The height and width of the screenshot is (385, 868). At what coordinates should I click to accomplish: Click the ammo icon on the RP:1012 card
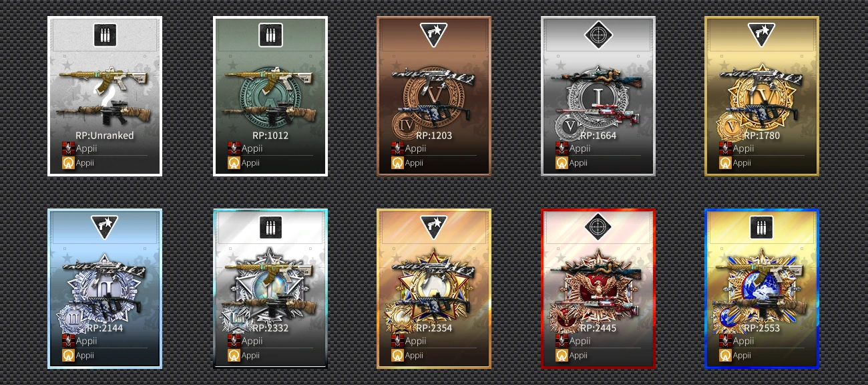pyautogui.click(x=270, y=35)
